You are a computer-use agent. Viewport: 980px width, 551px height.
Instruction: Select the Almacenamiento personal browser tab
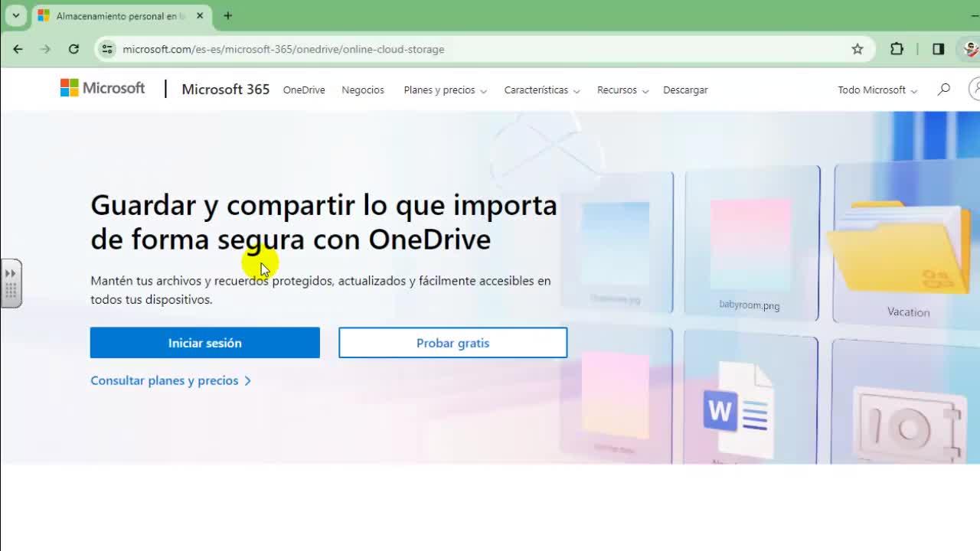[x=120, y=15]
